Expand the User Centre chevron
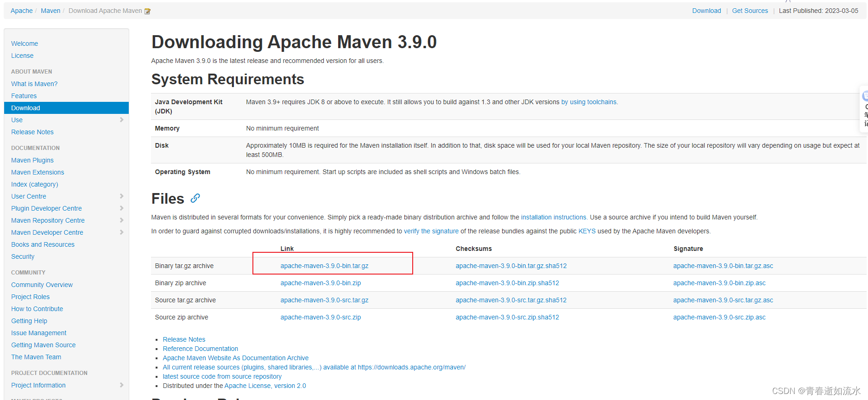The image size is (868, 400). pos(121,196)
